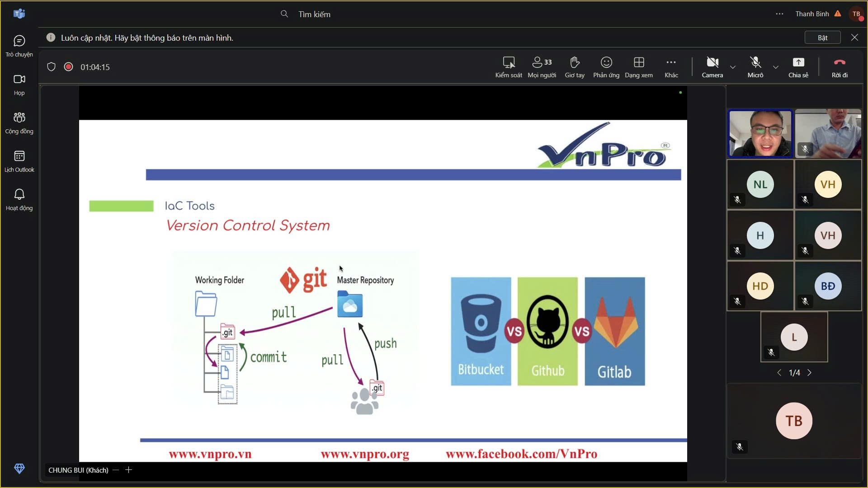Open the Trò chuyện chat icon
This screenshot has width=868, height=488.
(19, 46)
